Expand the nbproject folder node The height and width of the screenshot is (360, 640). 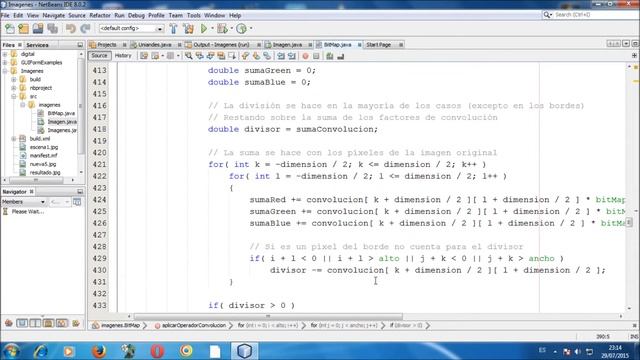(x=14, y=88)
